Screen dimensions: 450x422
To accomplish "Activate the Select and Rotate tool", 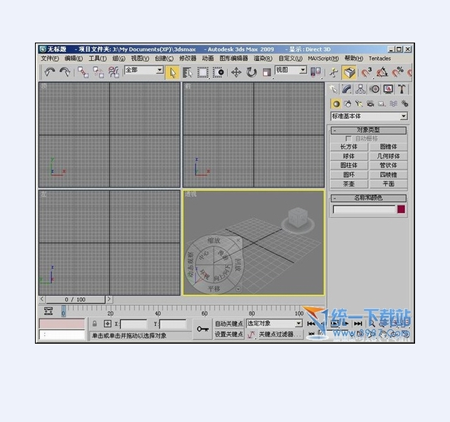I will tap(252, 72).
